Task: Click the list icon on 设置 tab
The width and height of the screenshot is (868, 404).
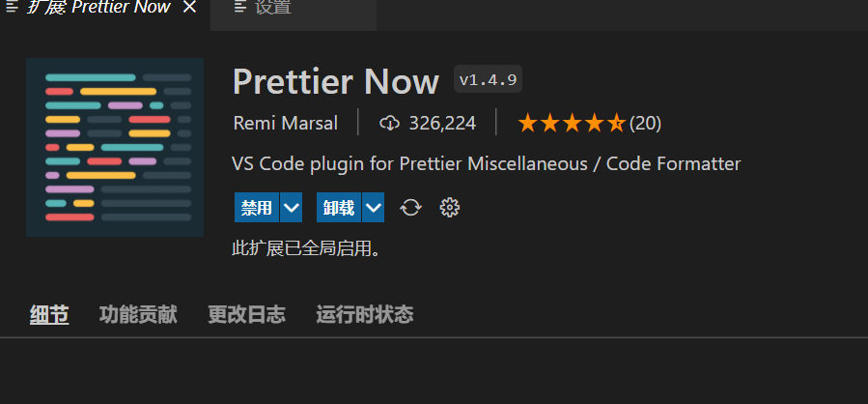Action: point(239,7)
